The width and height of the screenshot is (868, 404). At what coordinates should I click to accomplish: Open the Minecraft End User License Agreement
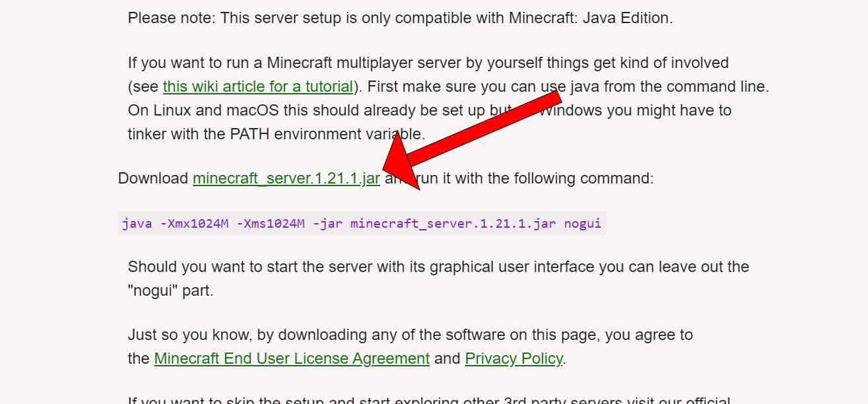[x=292, y=358]
